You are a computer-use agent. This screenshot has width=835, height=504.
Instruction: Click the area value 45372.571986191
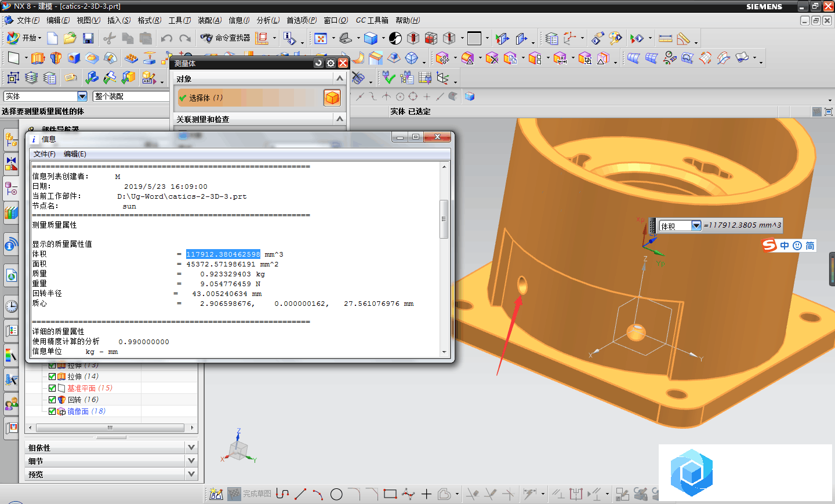click(x=221, y=264)
